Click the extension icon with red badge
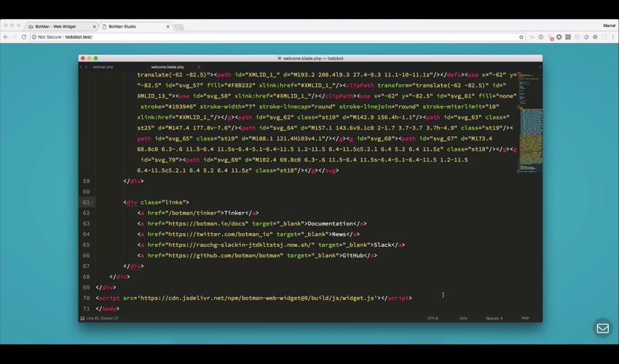 click(551, 37)
